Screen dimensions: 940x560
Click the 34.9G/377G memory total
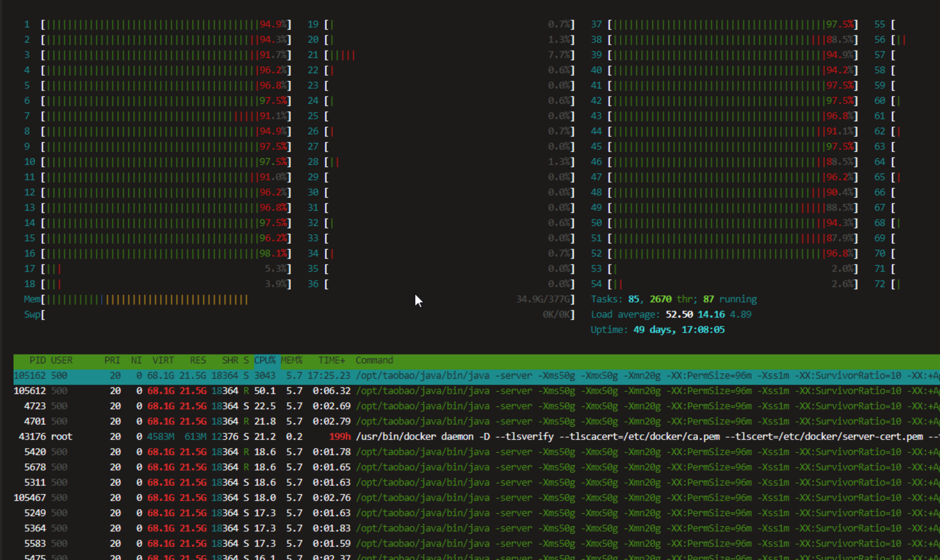(543, 299)
